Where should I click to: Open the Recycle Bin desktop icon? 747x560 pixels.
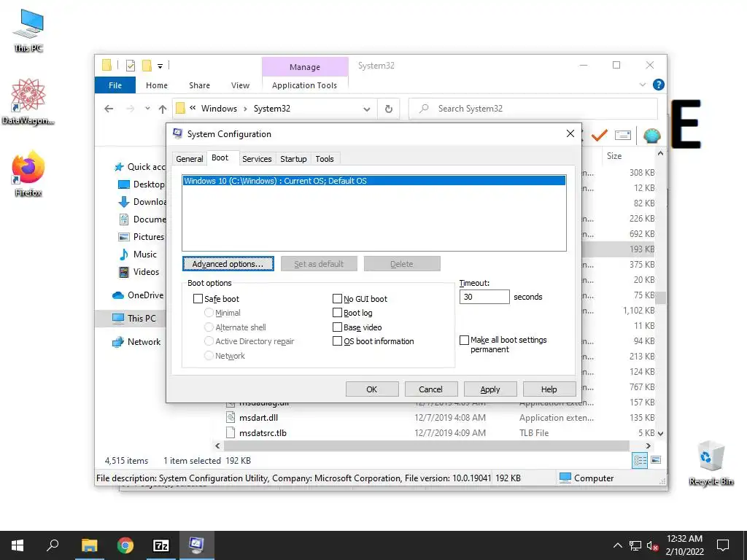(x=711, y=463)
